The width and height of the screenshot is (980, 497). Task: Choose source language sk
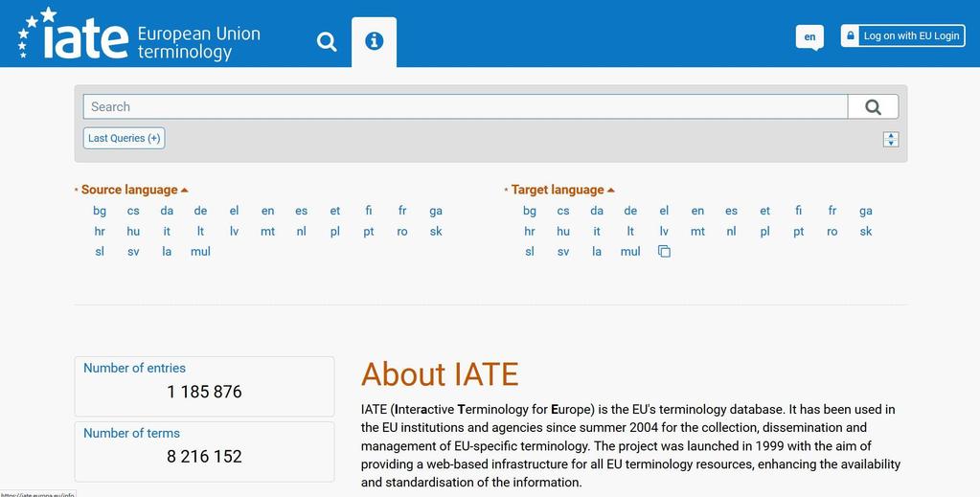[436, 232]
